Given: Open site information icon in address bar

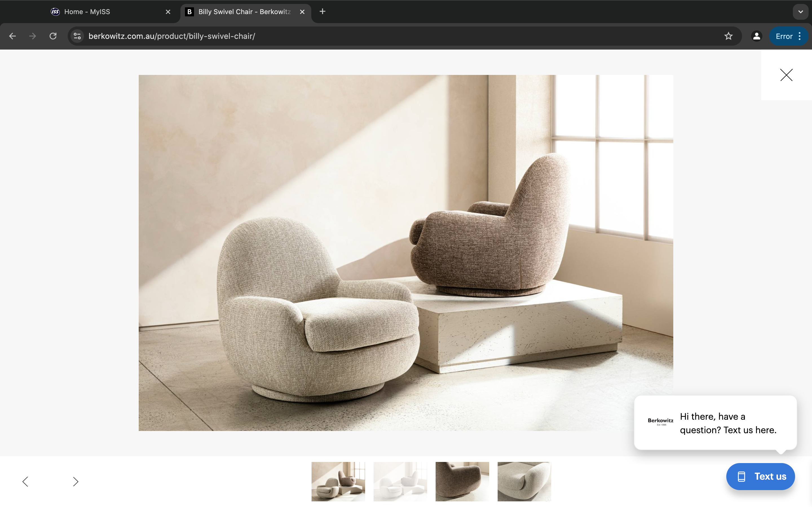Looking at the screenshot, I should pos(77,36).
